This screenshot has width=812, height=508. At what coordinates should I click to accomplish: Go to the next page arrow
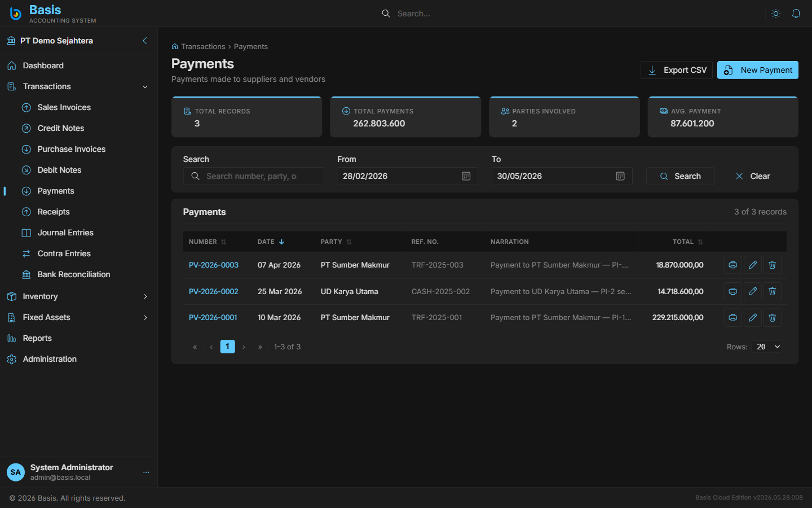coord(244,347)
